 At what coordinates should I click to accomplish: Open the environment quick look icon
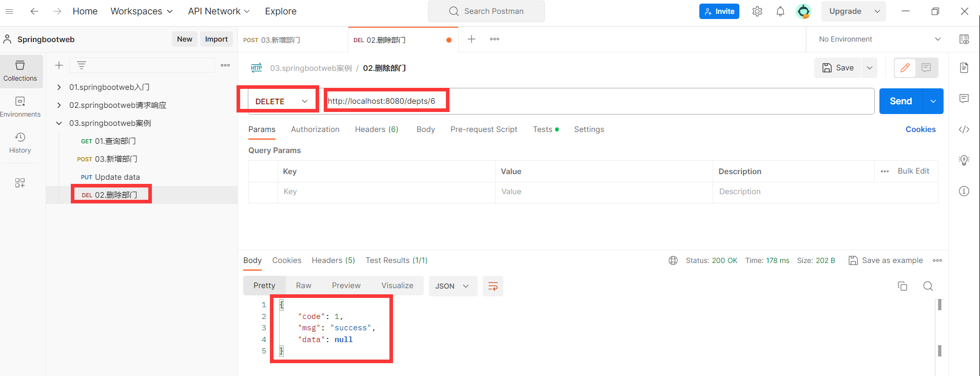coord(964,40)
